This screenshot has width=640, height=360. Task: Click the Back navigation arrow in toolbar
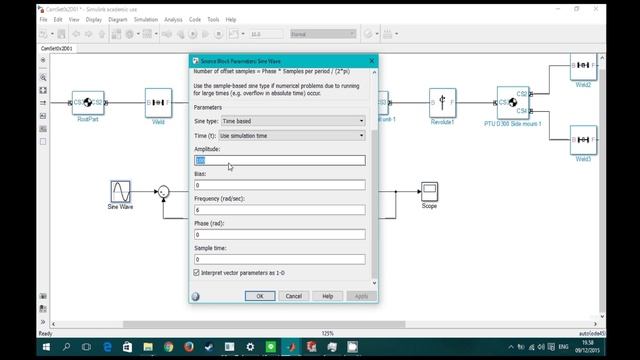coord(76,34)
